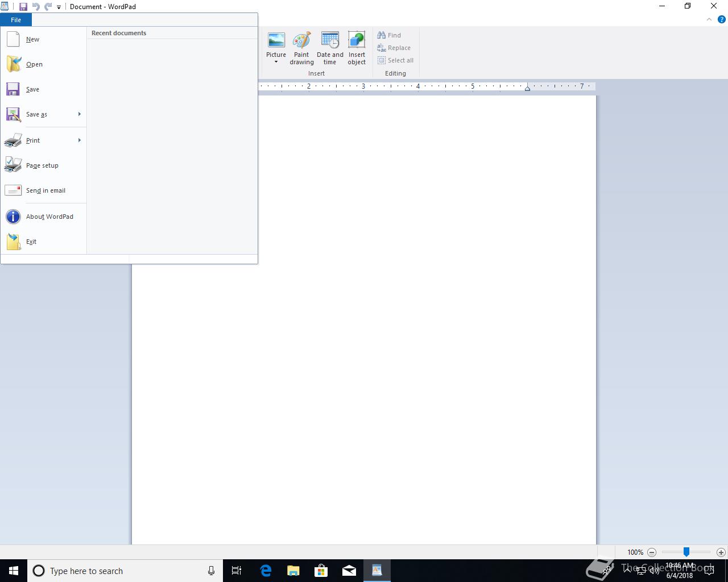Screen dimensions: 728x582
Task: Open the Picture dropdown arrow
Action: (x=276, y=62)
